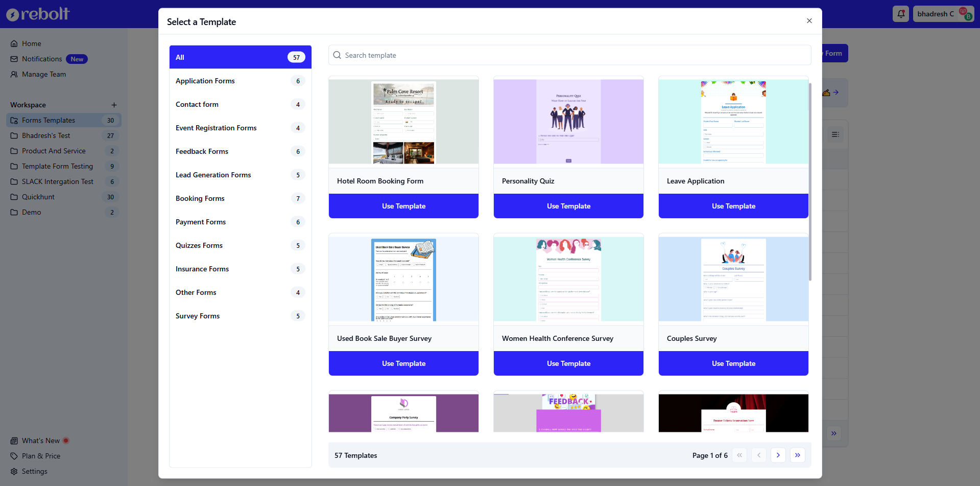
Task: Select the Feedback Forms category
Action: (x=241, y=151)
